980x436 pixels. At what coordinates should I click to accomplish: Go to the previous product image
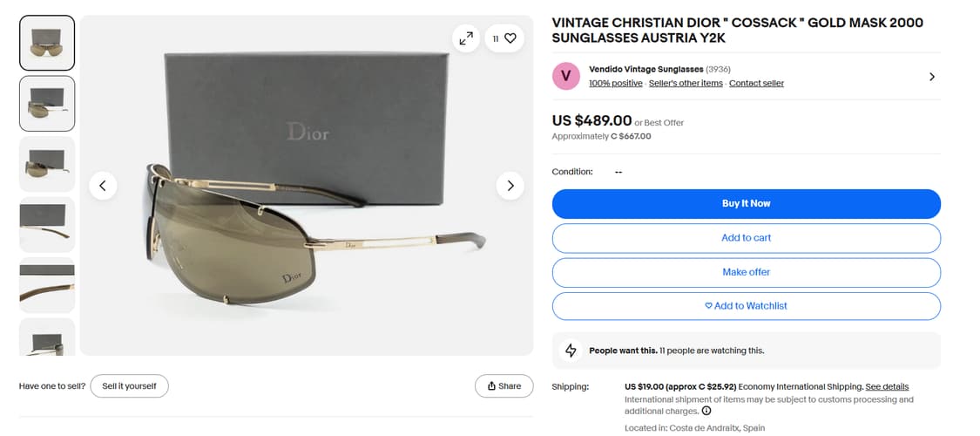[x=103, y=185]
